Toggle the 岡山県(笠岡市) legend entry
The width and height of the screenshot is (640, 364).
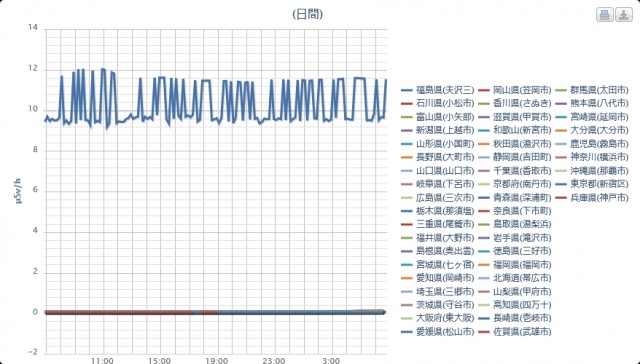pyautogui.click(x=515, y=90)
